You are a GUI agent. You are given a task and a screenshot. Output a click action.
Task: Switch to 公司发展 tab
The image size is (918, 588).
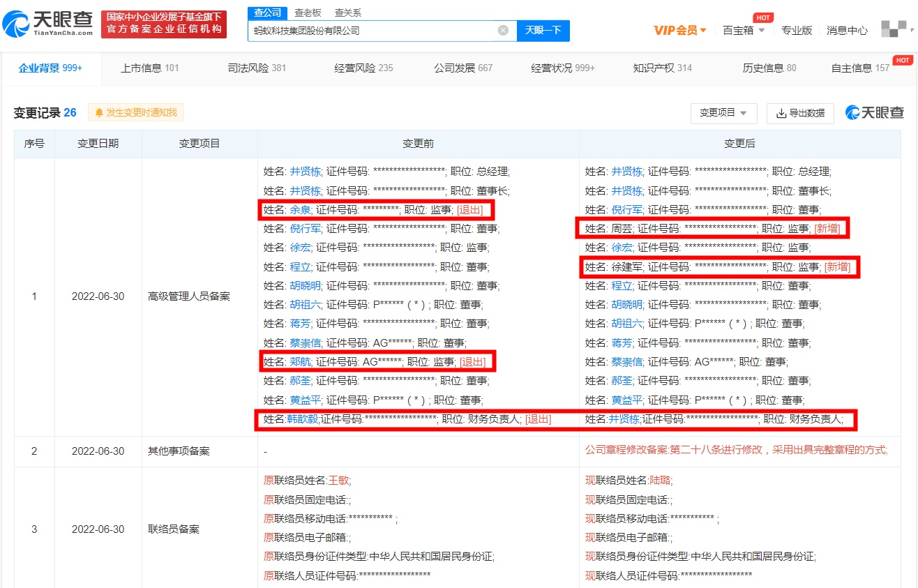pos(463,68)
